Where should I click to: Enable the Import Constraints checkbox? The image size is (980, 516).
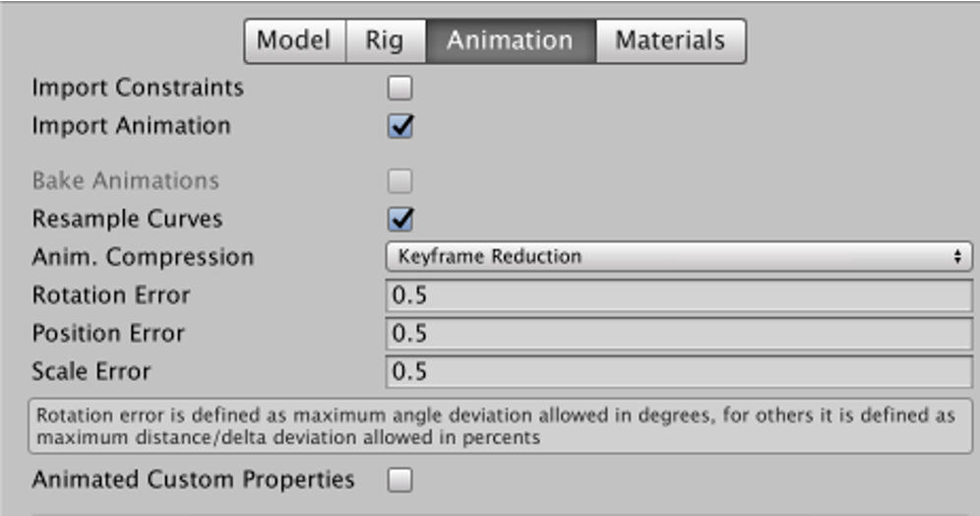pyautogui.click(x=399, y=89)
